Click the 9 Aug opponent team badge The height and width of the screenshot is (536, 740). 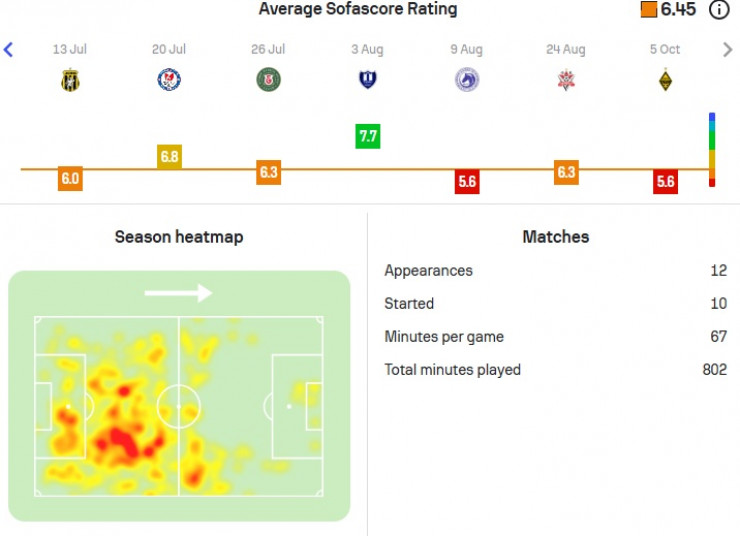[x=467, y=80]
